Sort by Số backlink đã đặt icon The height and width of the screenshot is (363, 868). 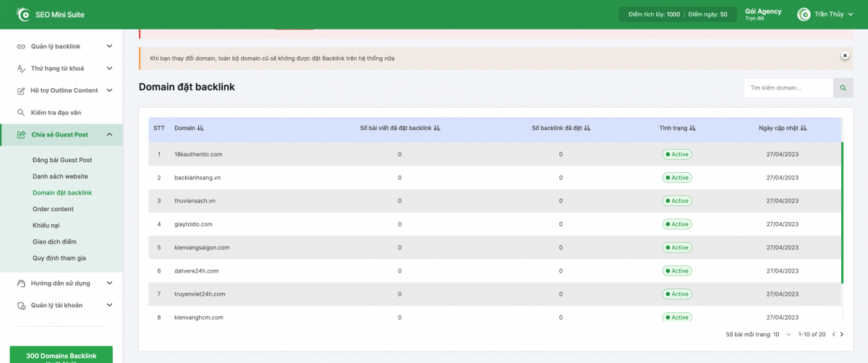[587, 128]
